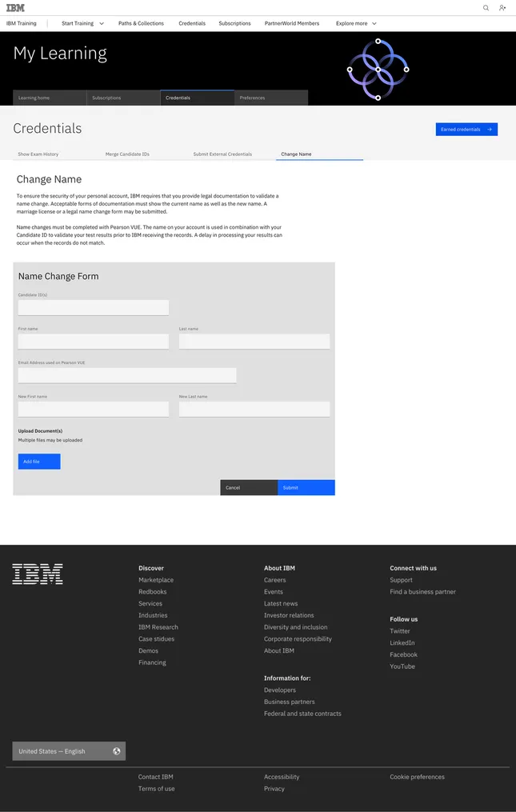Open the Demos footer link
516x812 pixels.
pyautogui.click(x=148, y=651)
